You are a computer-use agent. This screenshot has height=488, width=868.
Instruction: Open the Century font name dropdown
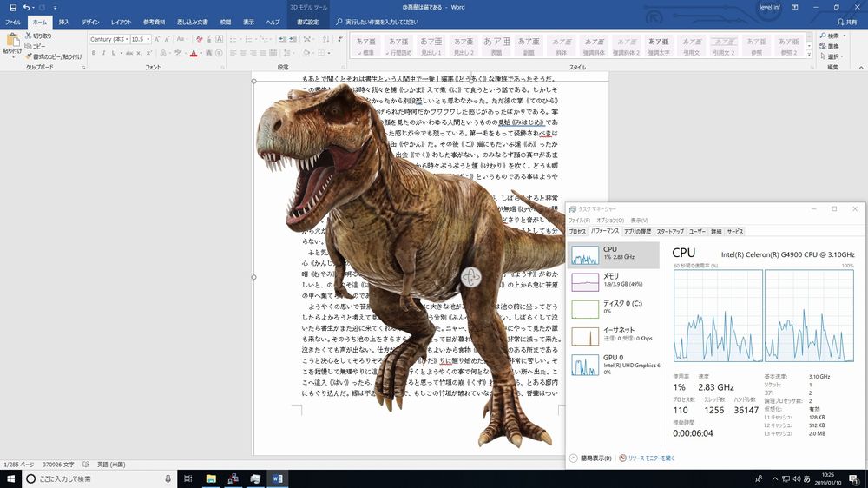125,39
